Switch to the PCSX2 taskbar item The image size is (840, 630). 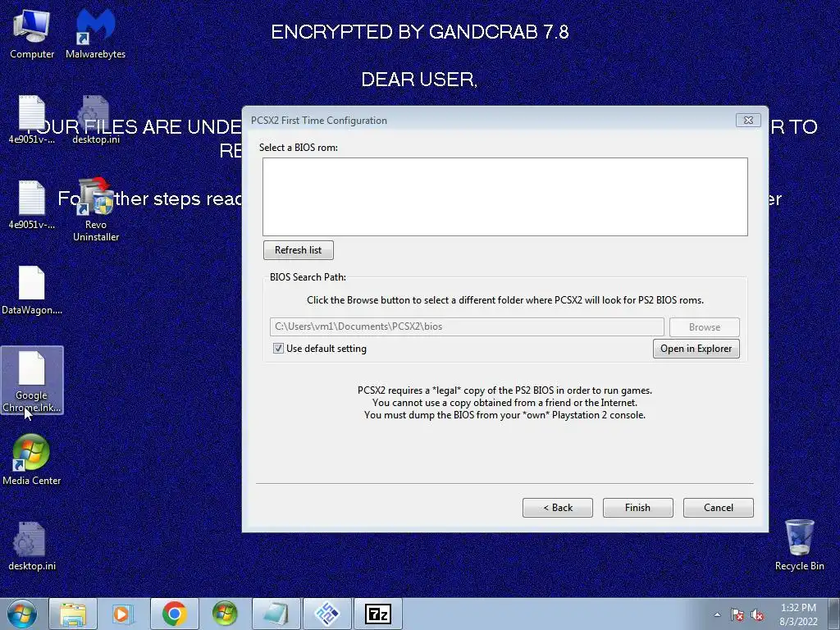(326, 614)
